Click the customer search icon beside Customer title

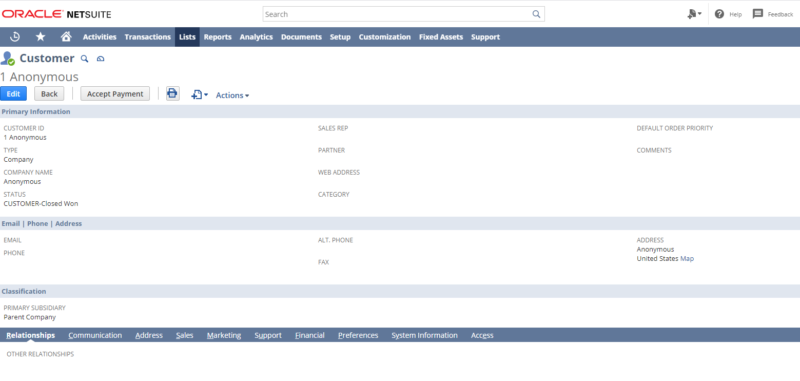click(85, 59)
